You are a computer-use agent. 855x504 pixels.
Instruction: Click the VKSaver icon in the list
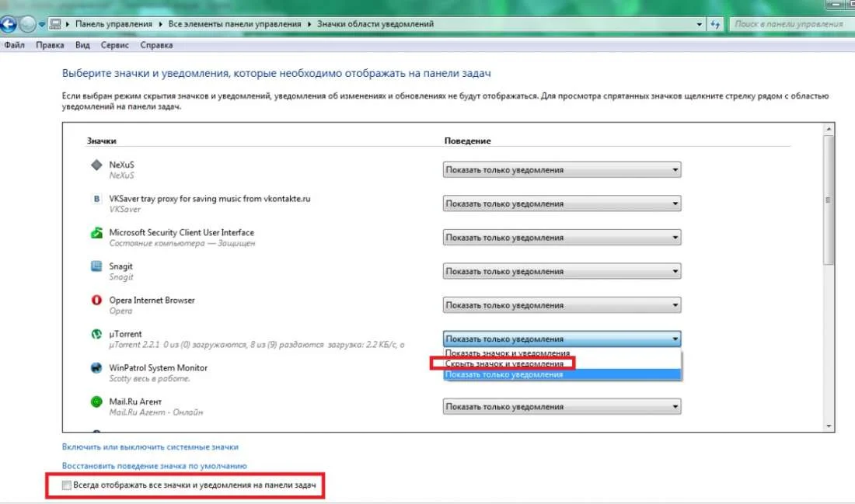(96, 199)
